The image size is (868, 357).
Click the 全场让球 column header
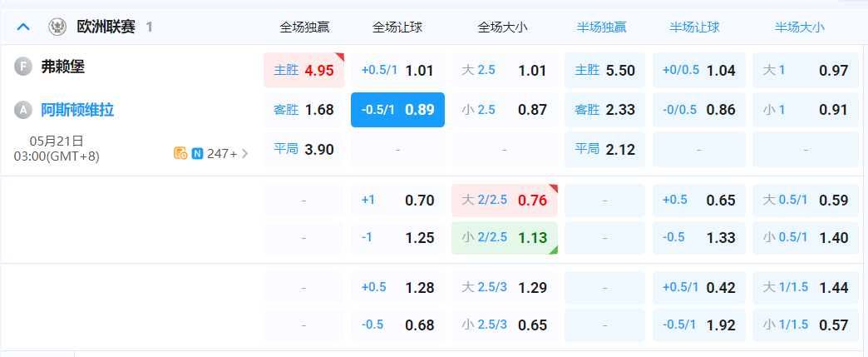(x=397, y=27)
